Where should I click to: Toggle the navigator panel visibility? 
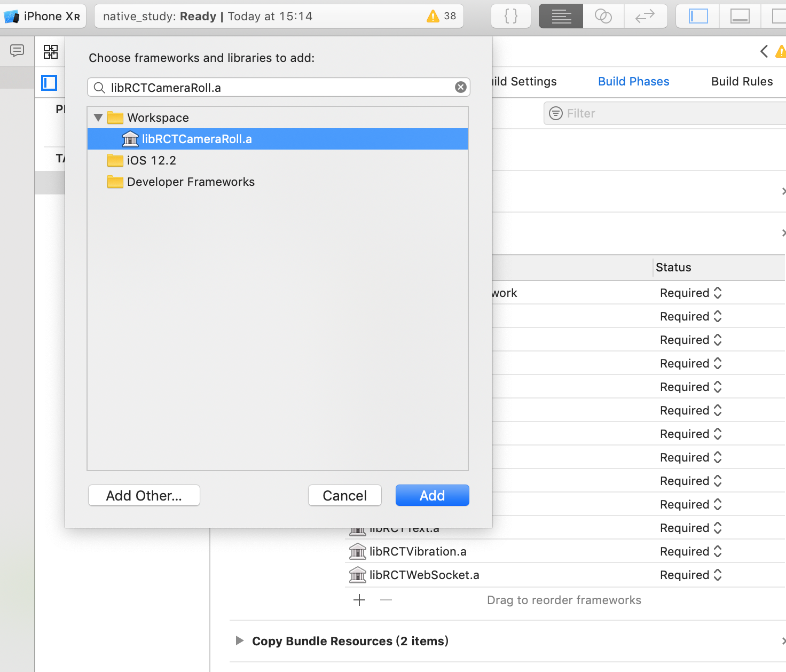coord(698,16)
